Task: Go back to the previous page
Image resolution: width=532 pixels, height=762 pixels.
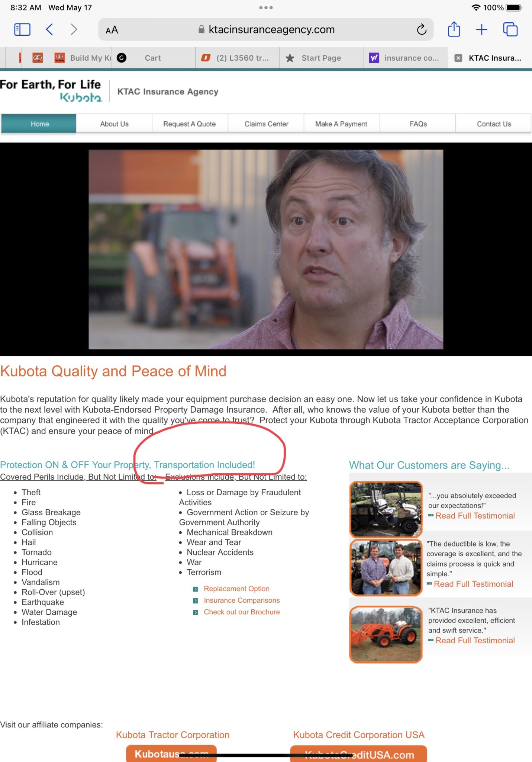Action: click(x=49, y=29)
